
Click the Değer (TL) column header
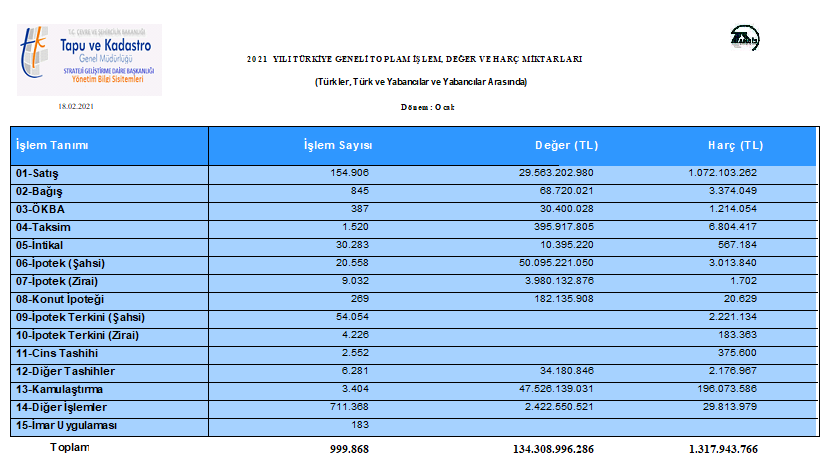point(567,146)
